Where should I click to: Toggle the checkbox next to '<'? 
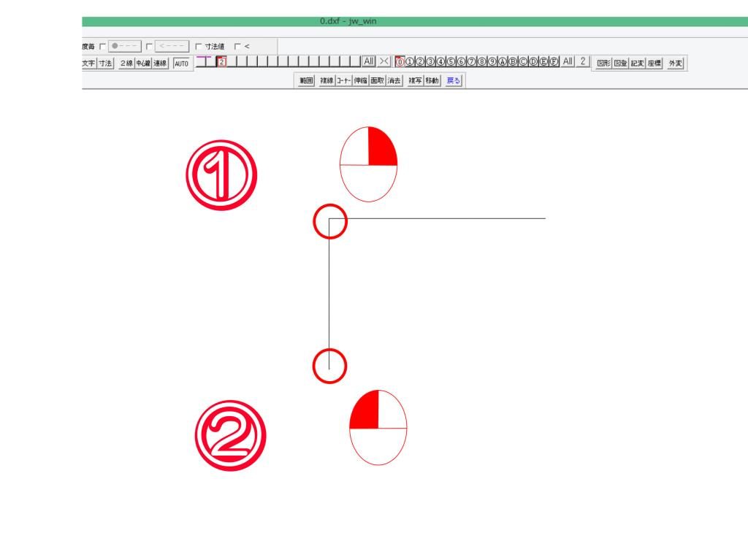click(237, 47)
